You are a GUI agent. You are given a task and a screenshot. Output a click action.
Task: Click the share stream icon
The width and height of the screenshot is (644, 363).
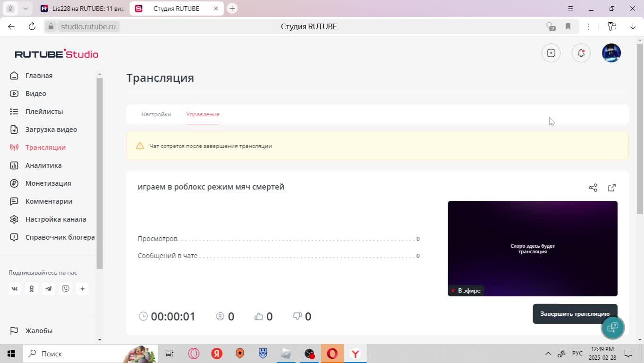point(593,188)
